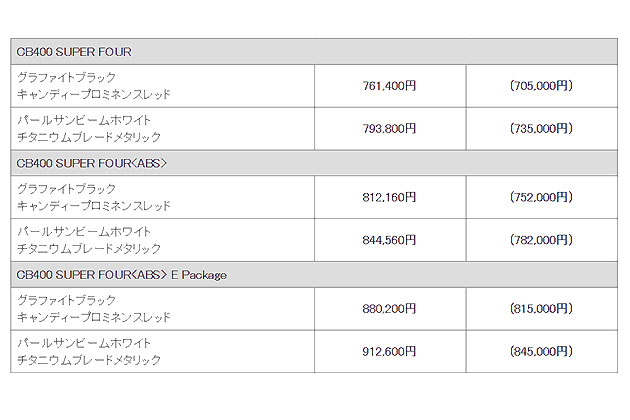Click the 761,400円 price cell
This screenshot has width=630, height=420.
point(389,86)
